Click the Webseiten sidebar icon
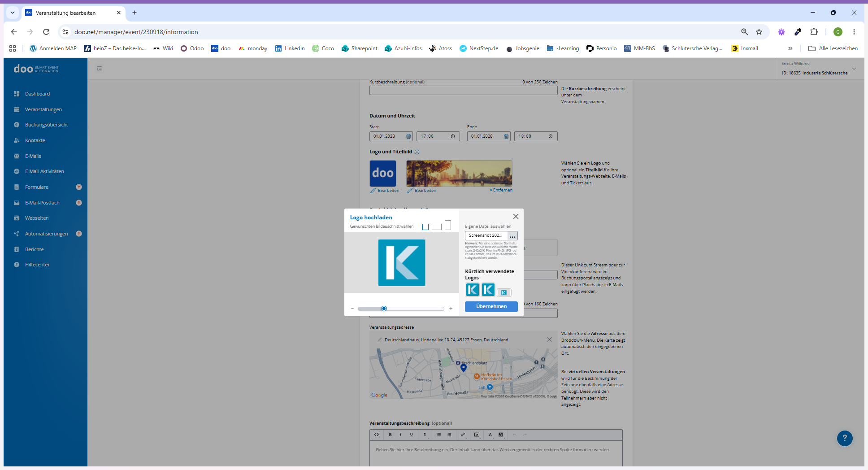 tap(17, 218)
